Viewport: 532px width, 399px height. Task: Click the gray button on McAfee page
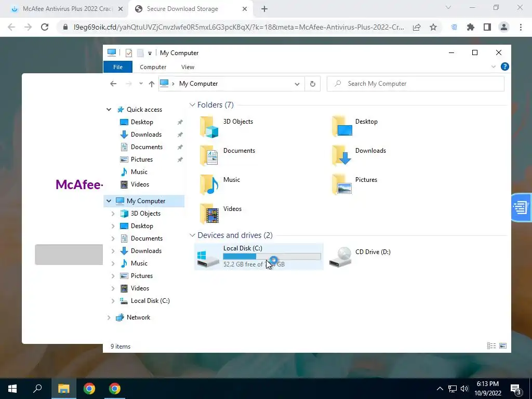(x=69, y=255)
